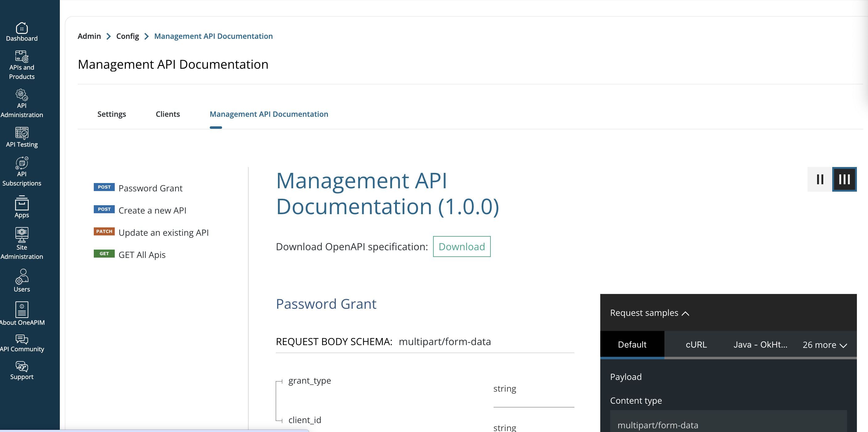The height and width of the screenshot is (432, 868).
Task: Click the Management API Documentation (1.0.0) heading
Action: tap(387, 193)
